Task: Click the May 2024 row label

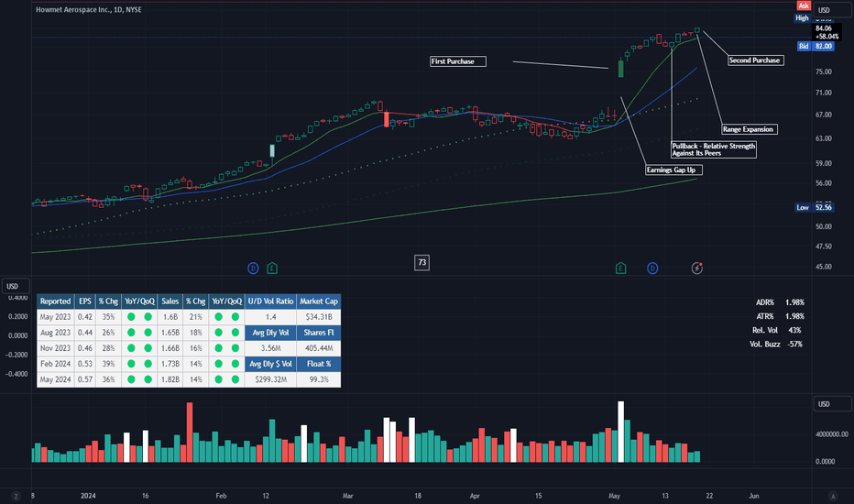Action: (55, 379)
